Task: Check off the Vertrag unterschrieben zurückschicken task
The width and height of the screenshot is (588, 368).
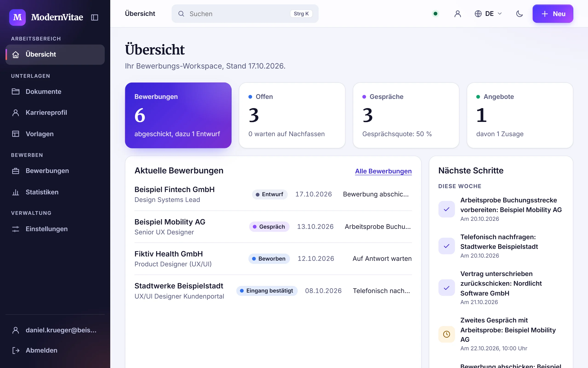Action: (447, 288)
